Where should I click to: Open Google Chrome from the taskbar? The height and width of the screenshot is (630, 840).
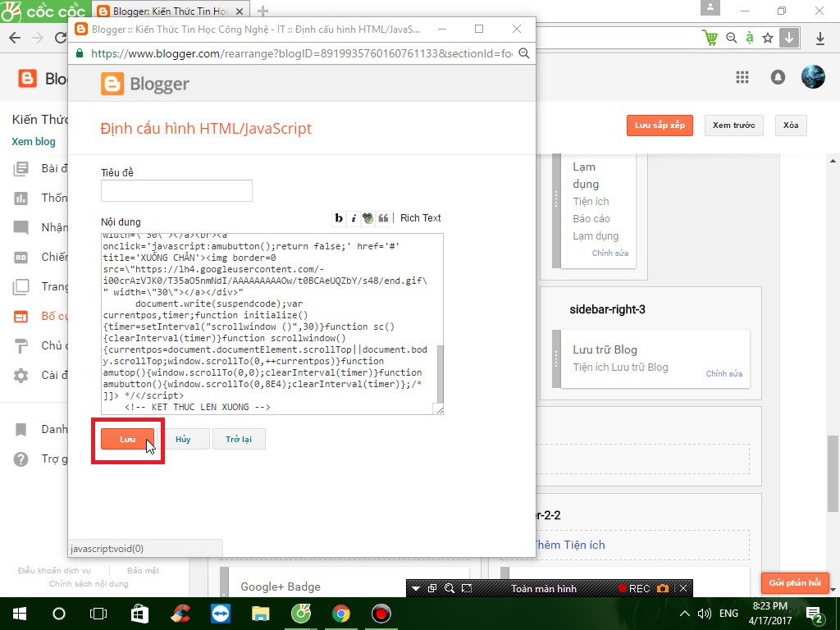pos(340,614)
